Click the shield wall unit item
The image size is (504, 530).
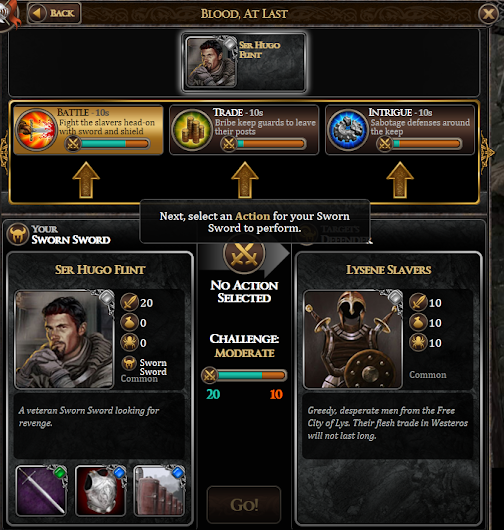(x=160, y=490)
